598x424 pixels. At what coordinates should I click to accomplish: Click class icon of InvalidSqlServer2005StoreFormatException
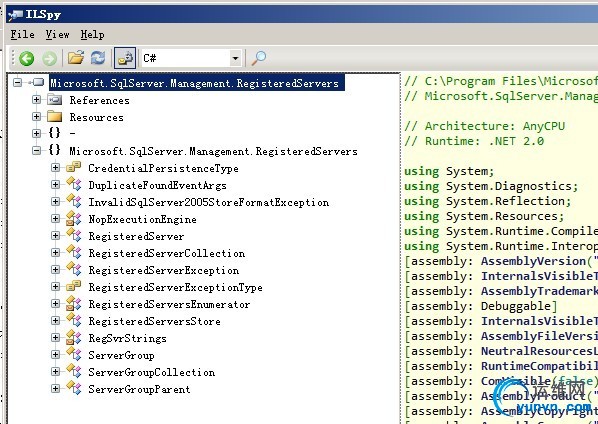point(74,201)
